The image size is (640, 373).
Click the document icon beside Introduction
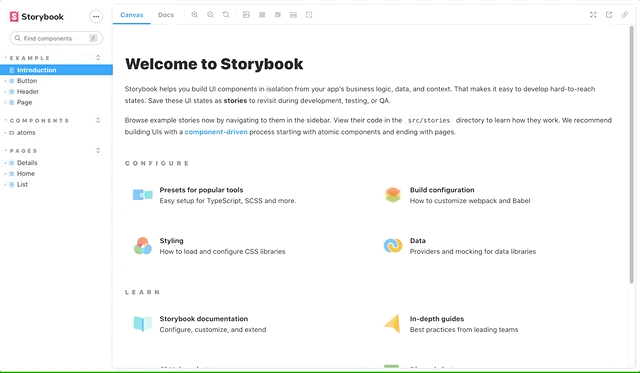click(11, 70)
